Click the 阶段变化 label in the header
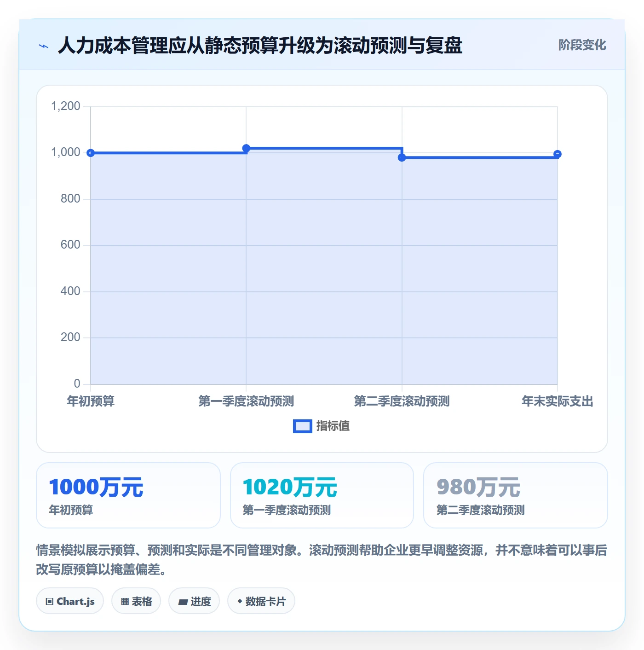 pyautogui.click(x=582, y=45)
